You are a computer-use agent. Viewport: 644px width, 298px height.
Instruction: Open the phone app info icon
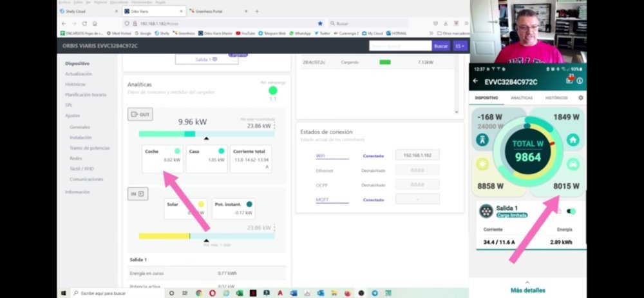(x=580, y=81)
